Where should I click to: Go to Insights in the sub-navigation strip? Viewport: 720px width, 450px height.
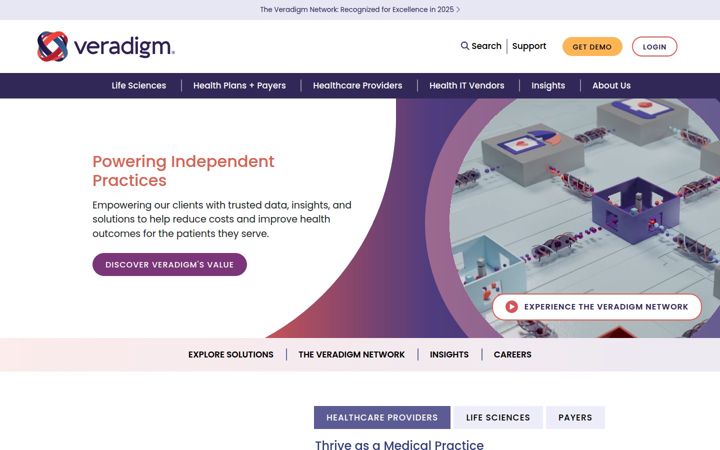point(449,354)
